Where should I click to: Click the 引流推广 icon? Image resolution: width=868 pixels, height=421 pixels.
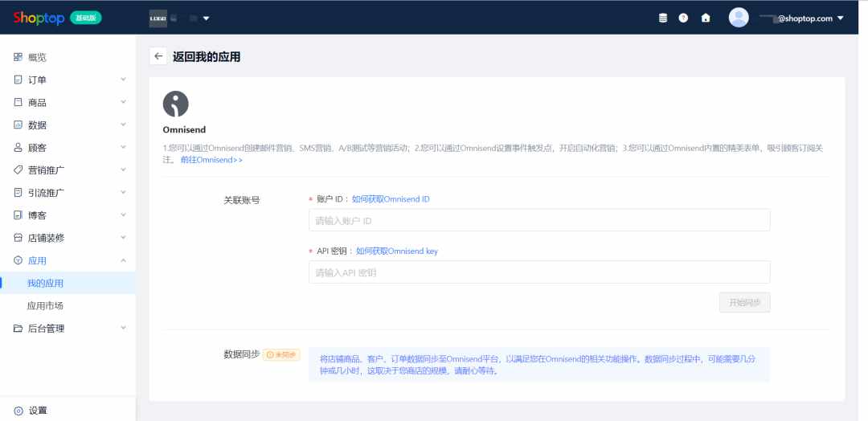click(18, 193)
